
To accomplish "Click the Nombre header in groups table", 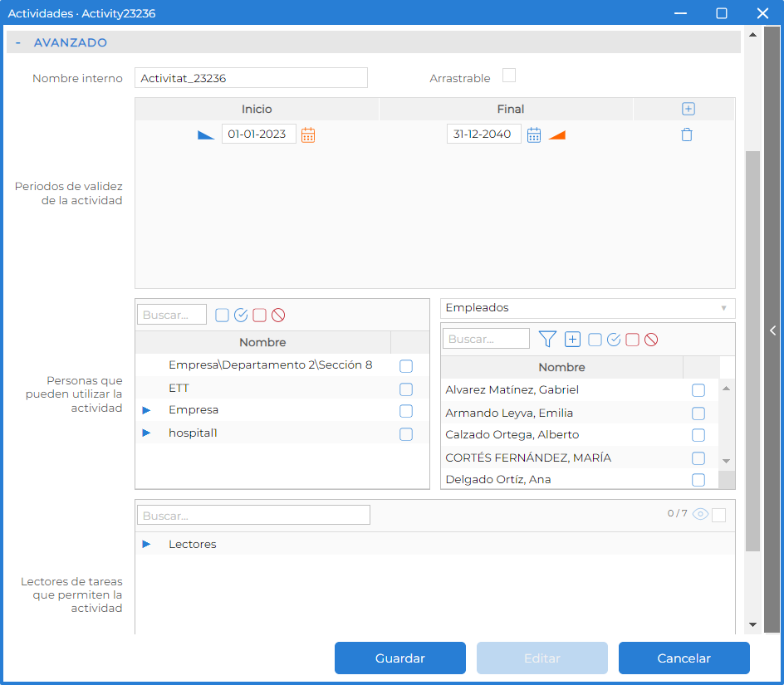I will point(262,342).
